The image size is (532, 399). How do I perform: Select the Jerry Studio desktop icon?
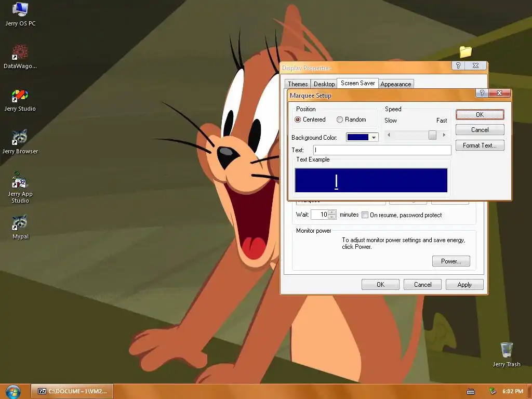[20, 100]
